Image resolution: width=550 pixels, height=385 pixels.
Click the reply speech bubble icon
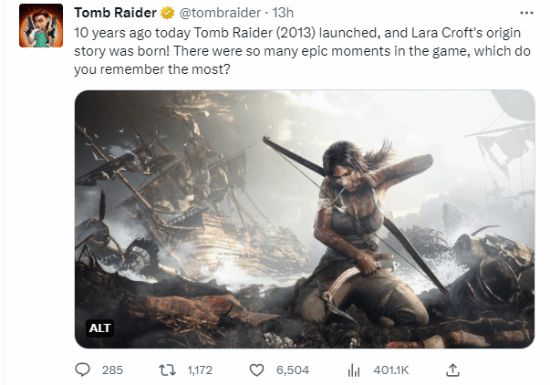coord(83,370)
